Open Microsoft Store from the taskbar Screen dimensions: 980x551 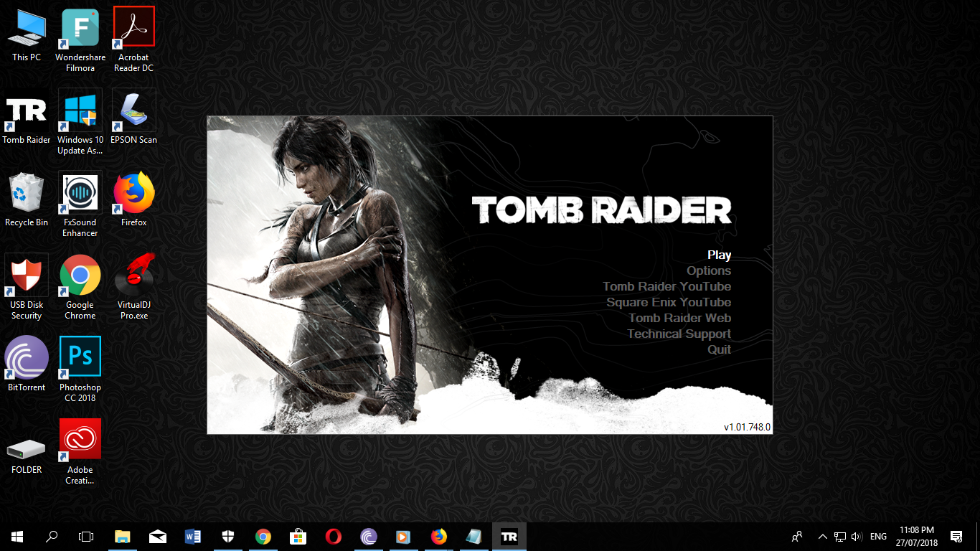point(298,537)
